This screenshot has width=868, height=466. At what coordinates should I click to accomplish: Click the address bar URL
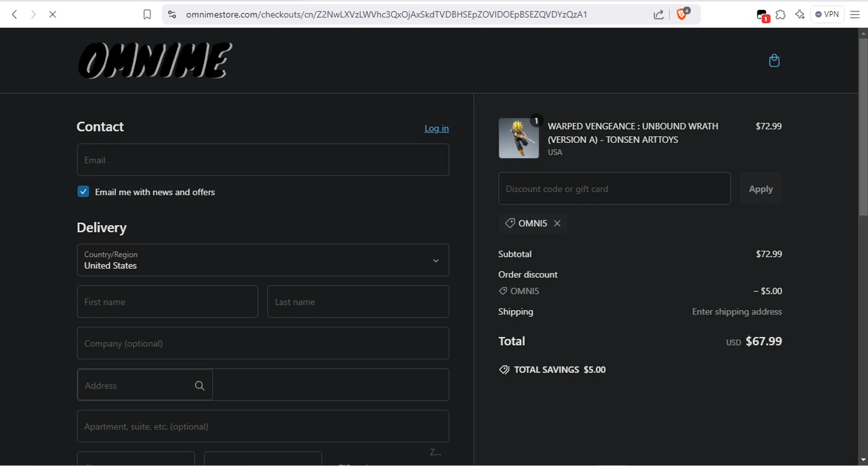click(x=387, y=14)
